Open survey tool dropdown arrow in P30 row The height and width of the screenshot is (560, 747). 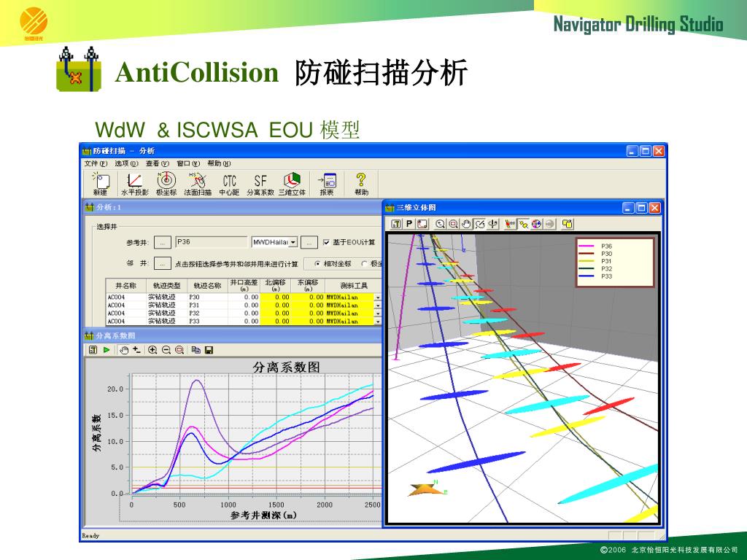pos(378,297)
